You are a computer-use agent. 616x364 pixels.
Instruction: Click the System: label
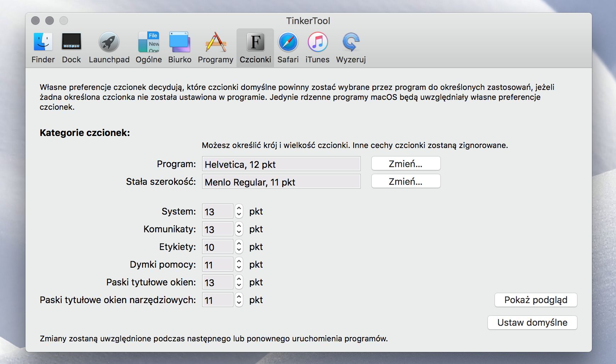tap(179, 211)
